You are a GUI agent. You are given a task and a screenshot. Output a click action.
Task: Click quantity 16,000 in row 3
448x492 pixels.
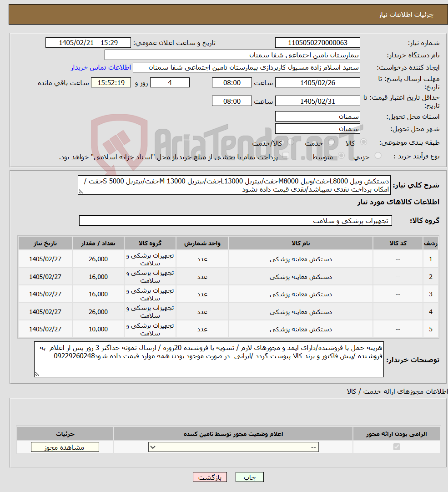(98, 294)
